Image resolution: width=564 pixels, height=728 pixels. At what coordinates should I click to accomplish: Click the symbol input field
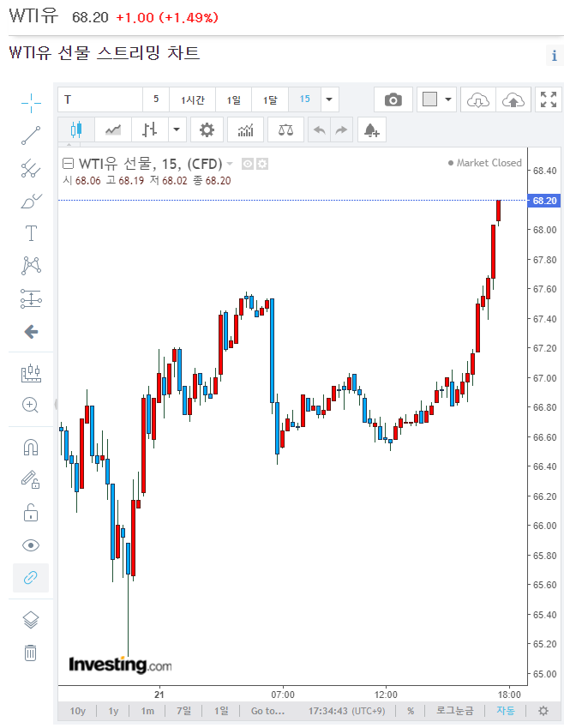pyautogui.click(x=99, y=99)
